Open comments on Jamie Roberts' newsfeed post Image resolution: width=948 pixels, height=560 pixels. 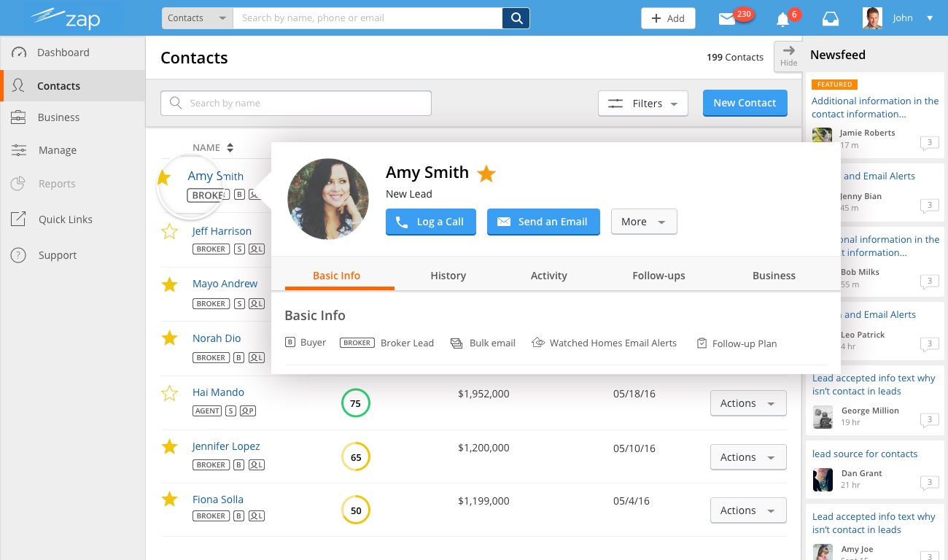pos(929,143)
